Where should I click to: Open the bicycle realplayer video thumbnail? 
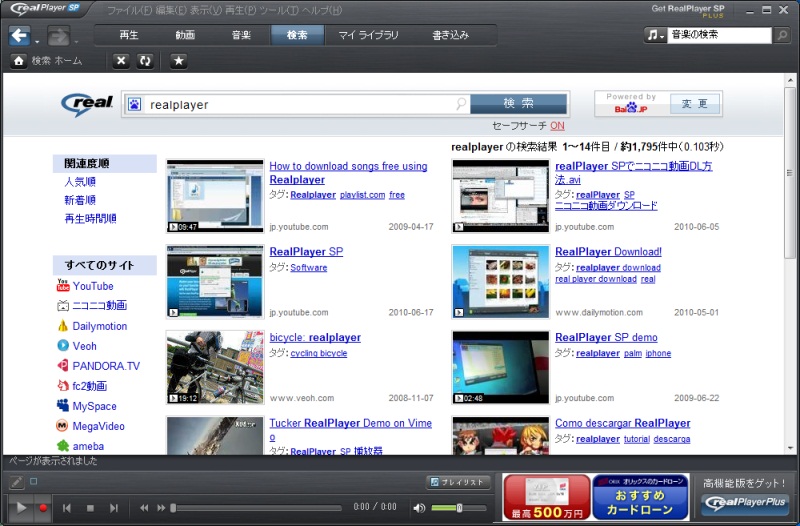[x=215, y=367]
